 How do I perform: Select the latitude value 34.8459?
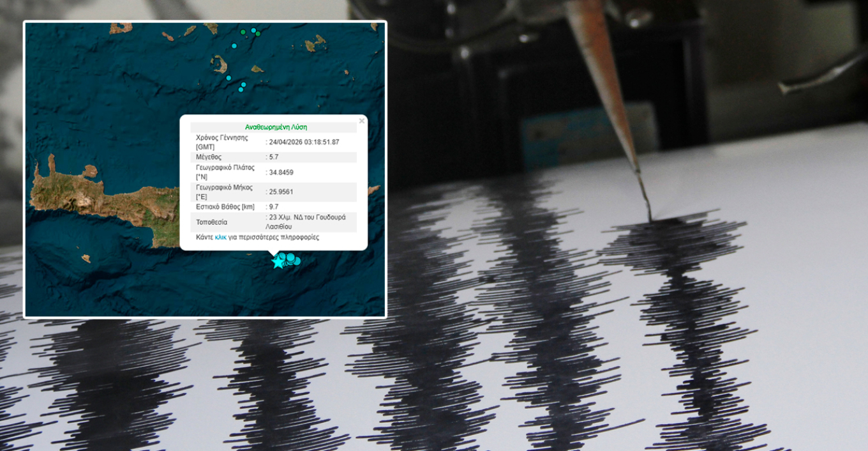tap(281, 172)
